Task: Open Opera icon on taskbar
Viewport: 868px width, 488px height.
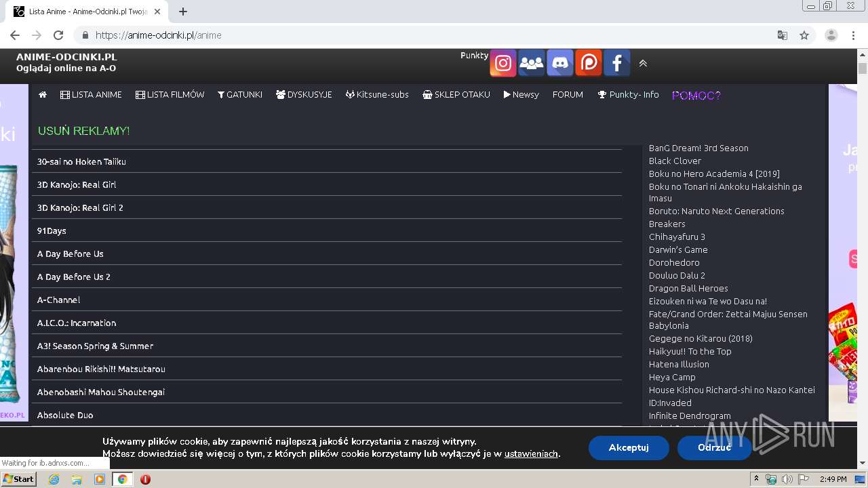Action: [145, 479]
